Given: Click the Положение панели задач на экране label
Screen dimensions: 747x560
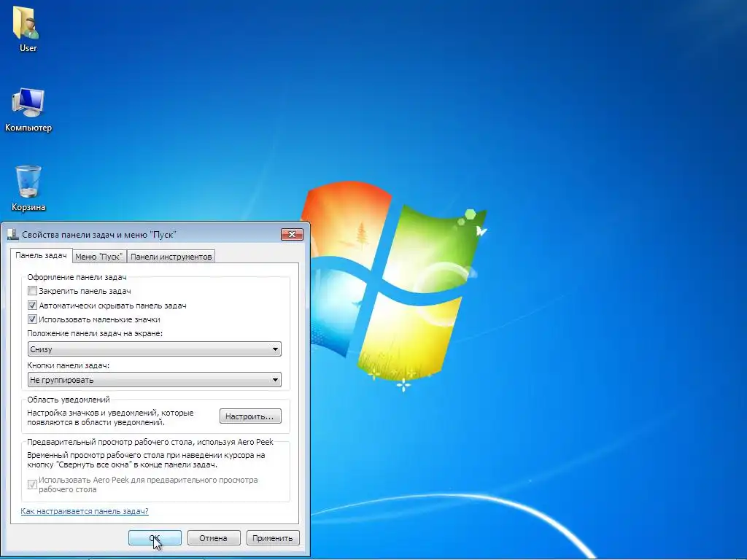Looking at the screenshot, I should point(95,333).
